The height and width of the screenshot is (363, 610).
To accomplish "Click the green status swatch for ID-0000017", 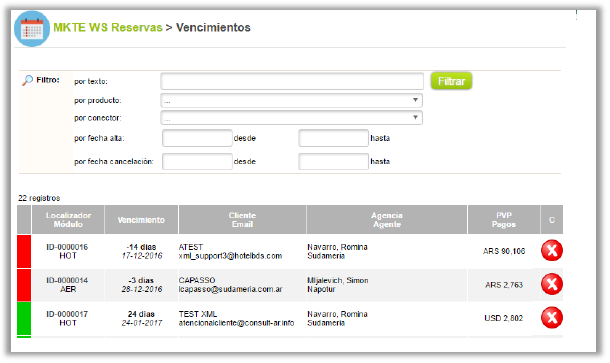I will (x=24, y=318).
